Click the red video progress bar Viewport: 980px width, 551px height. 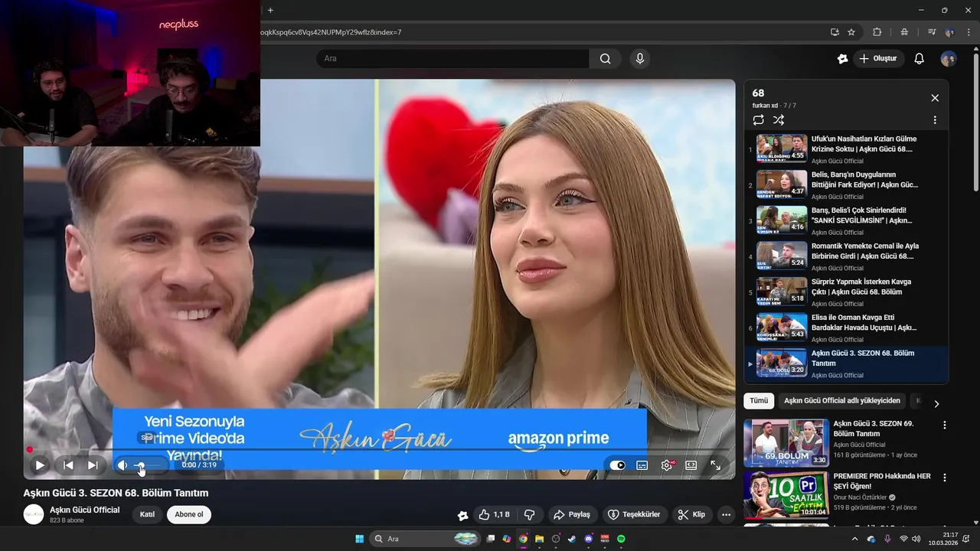tap(379, 449)
